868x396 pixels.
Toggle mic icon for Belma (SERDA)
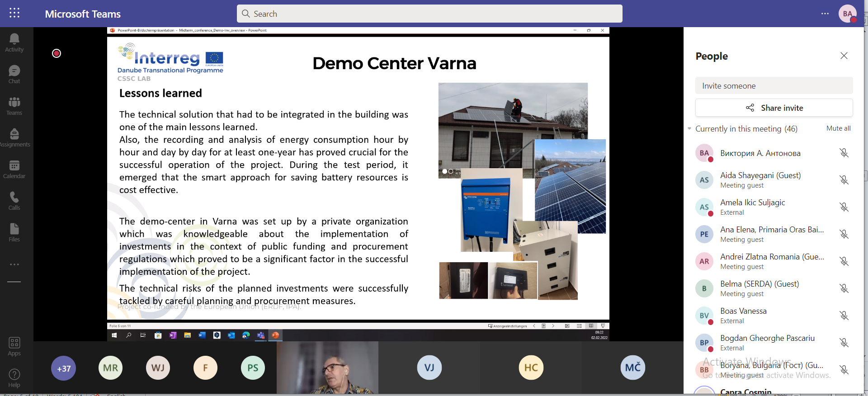844,288
